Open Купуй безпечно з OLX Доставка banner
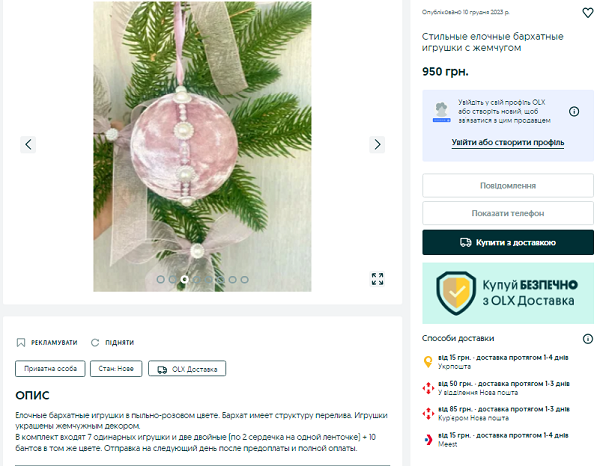 pyautogui.click(x=508, y=293)
